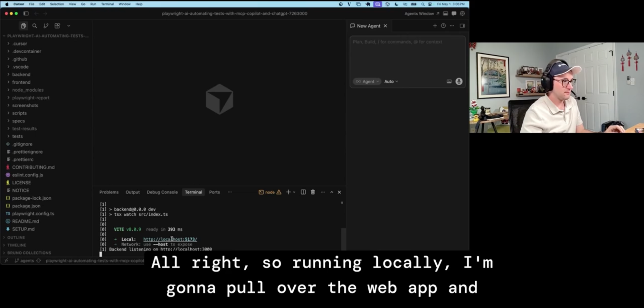Open the localhost:5173 link in terminal
The width and height of the screenshot is (644, 308).
[170, 239]
